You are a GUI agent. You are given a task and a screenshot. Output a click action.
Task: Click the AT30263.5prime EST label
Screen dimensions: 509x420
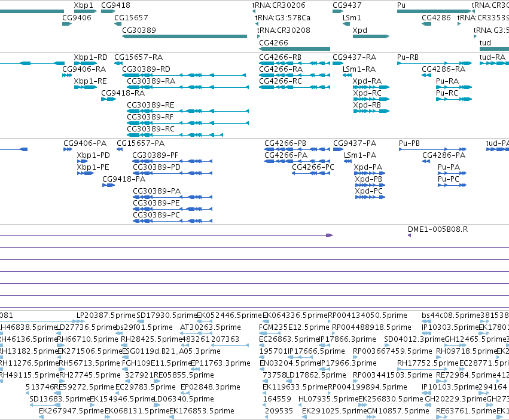click(211, 327)
